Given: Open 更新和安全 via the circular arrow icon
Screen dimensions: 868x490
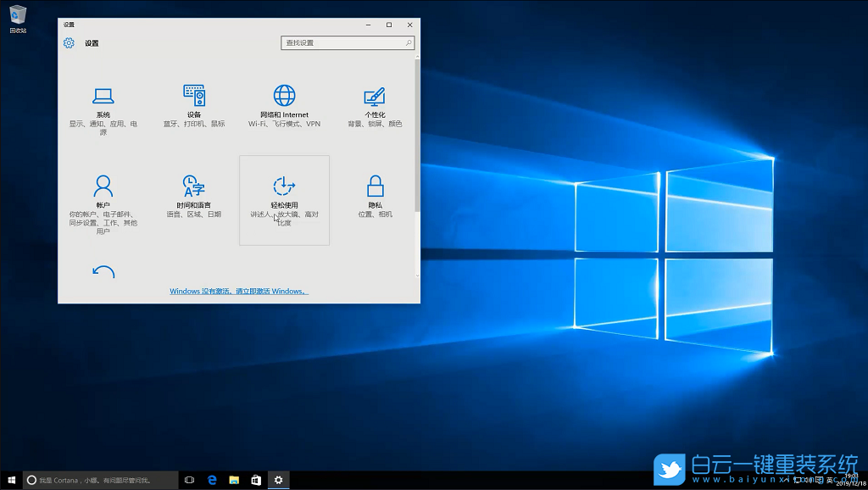Looking at the screenshot, I should tap(103, 273).
